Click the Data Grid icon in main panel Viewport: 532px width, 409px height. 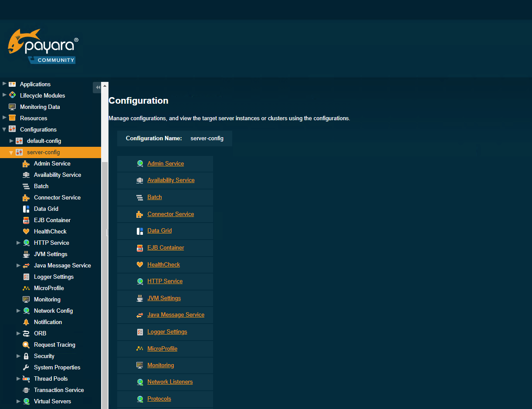(x=140, y=231)
